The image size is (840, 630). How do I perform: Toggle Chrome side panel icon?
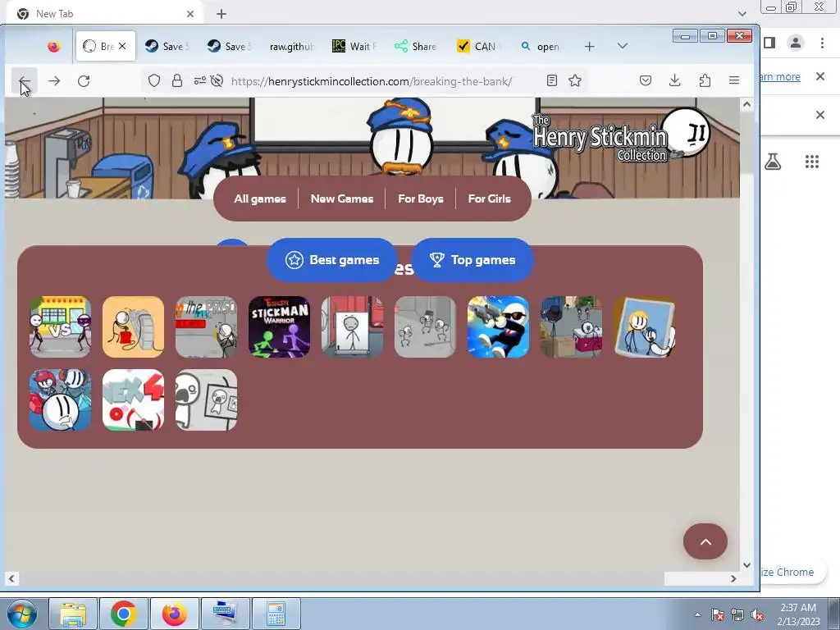(769, 43)
